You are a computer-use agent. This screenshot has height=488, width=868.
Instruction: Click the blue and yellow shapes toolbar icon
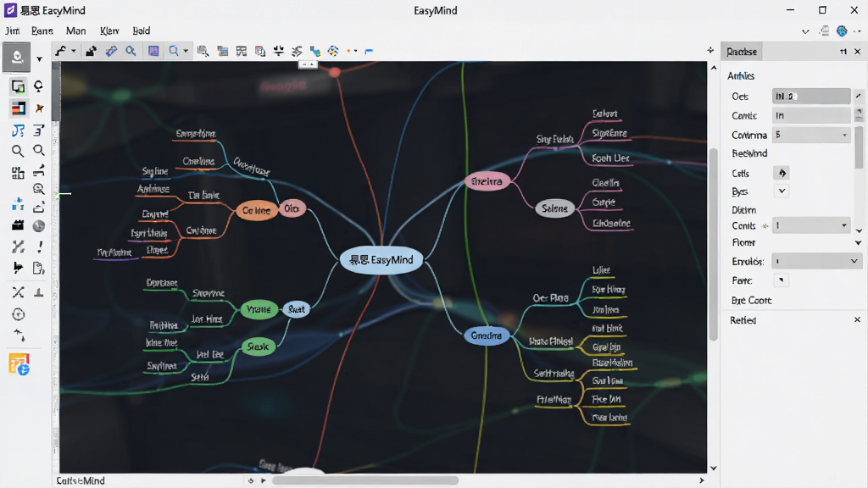315,51
